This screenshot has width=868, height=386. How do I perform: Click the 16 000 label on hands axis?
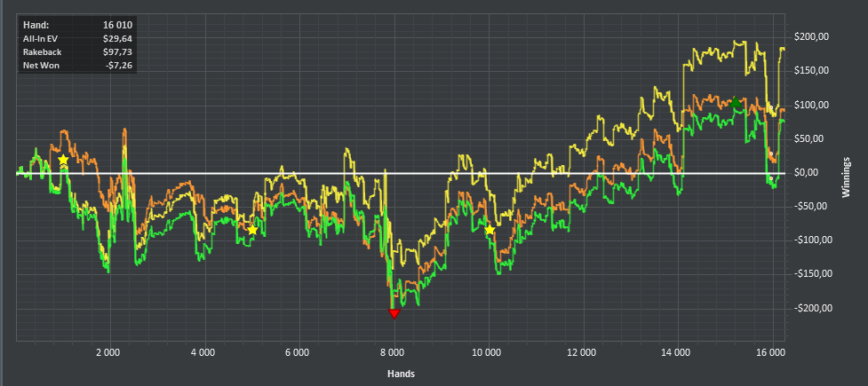pyautogui.click(x=771, y=352)
